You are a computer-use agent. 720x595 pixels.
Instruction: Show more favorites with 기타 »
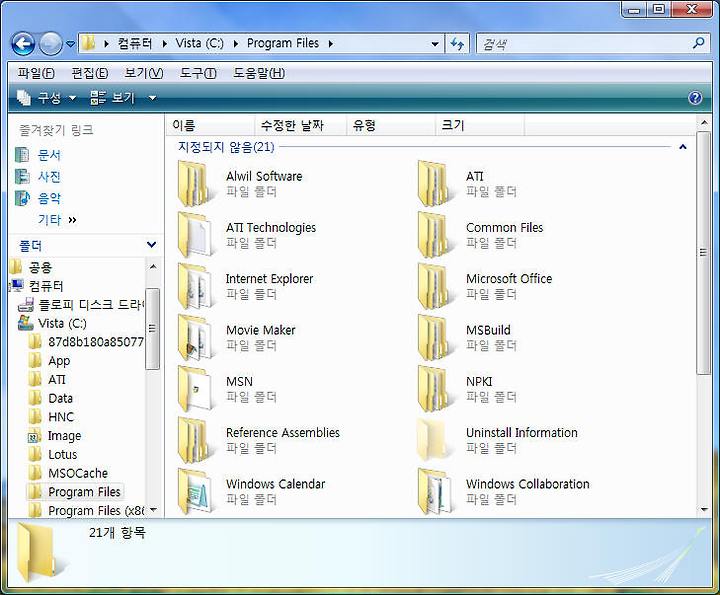point(57,220)
